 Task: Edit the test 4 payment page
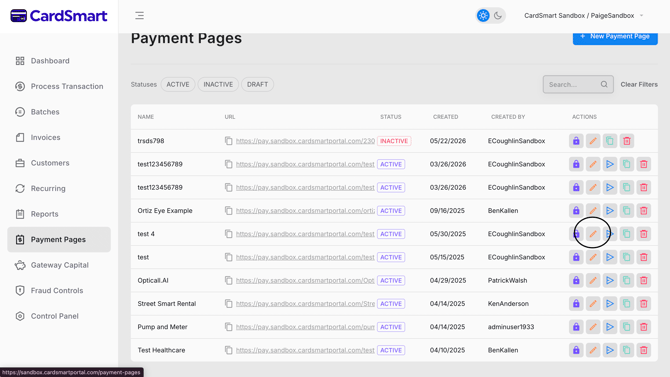click(593, 234)
